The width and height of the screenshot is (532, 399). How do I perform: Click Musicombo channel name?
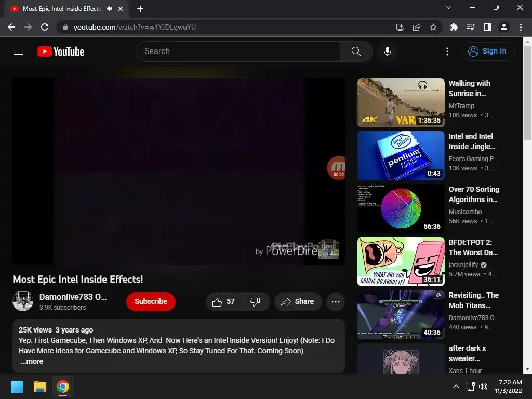tap(465, 212)
